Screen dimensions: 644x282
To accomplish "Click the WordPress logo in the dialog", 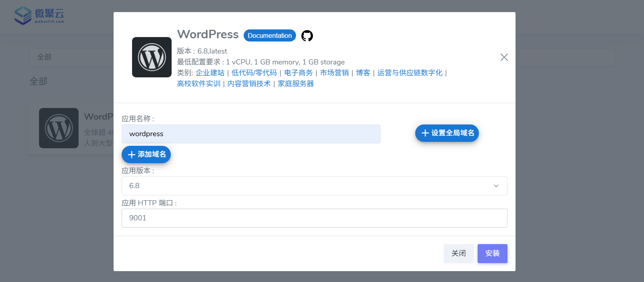I will pos(152,57).
